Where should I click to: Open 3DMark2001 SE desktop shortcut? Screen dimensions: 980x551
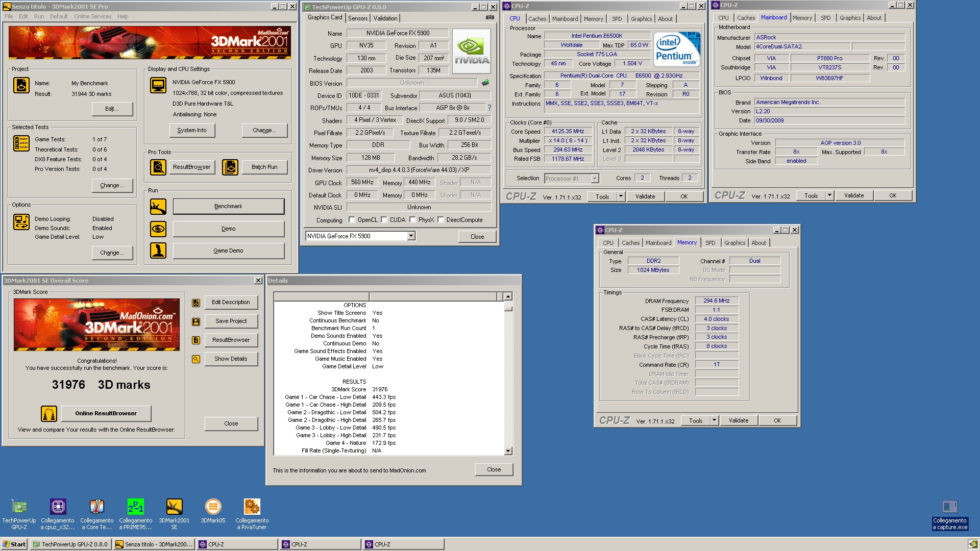click(174, 514)
